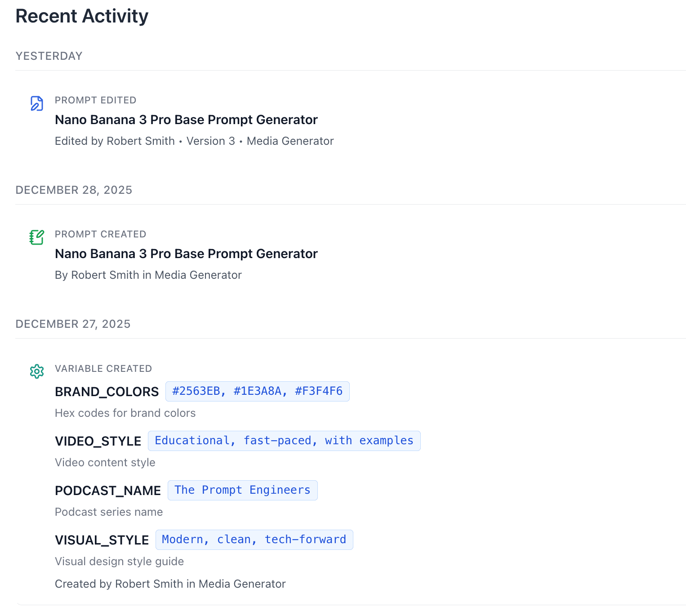Click the green prompt created icon

[36, 237]
